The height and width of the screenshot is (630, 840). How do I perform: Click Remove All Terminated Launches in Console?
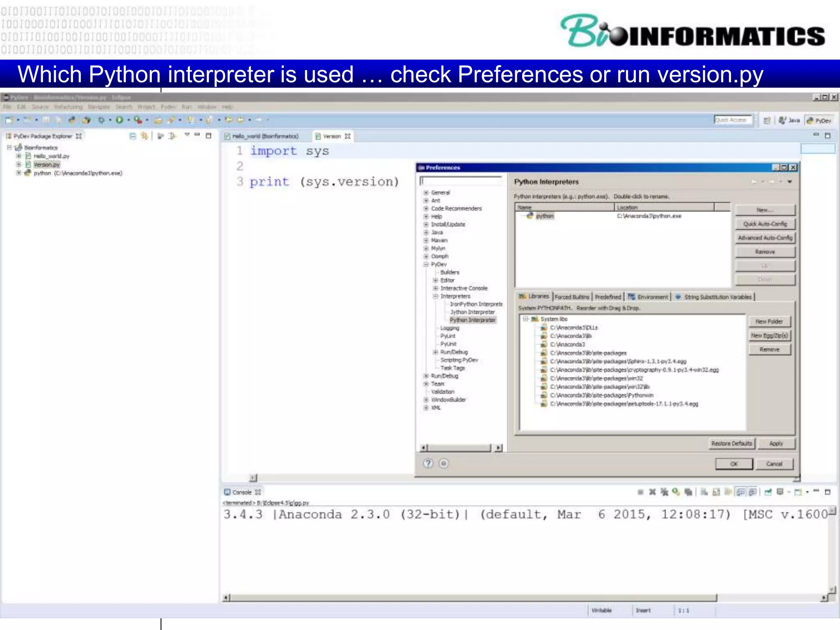pyautogui.click(x=664, y=492)
